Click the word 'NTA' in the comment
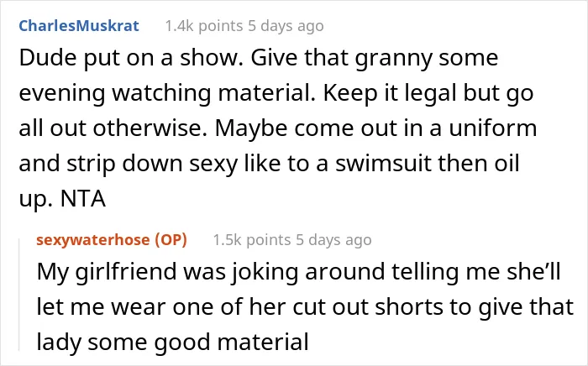 coord(83,199)
